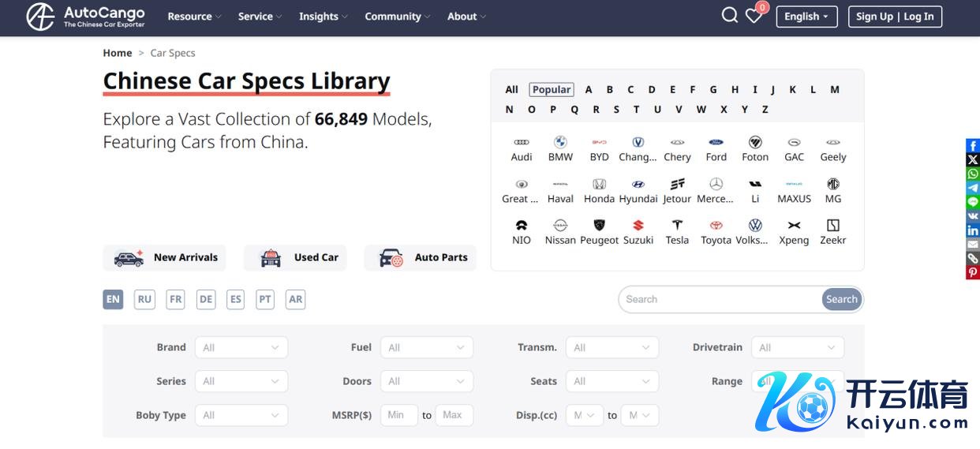Select the Popular brand filter

pyautogui.click(x=552, y=90)
